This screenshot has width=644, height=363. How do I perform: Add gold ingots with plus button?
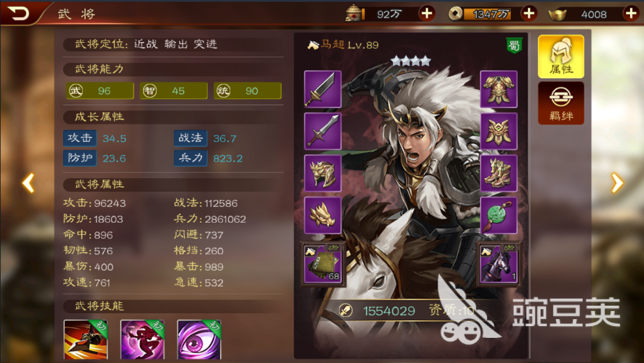(x=631, y=13)
